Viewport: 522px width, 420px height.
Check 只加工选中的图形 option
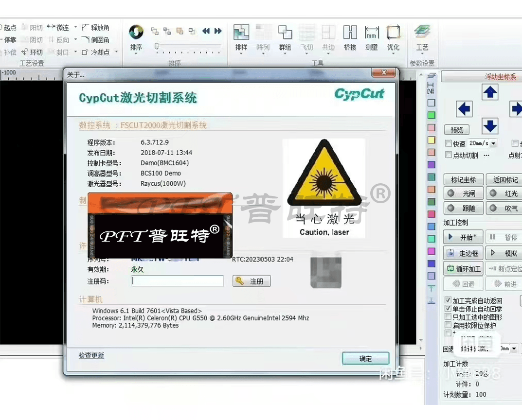pyautogui.click(x=448, y=317)
